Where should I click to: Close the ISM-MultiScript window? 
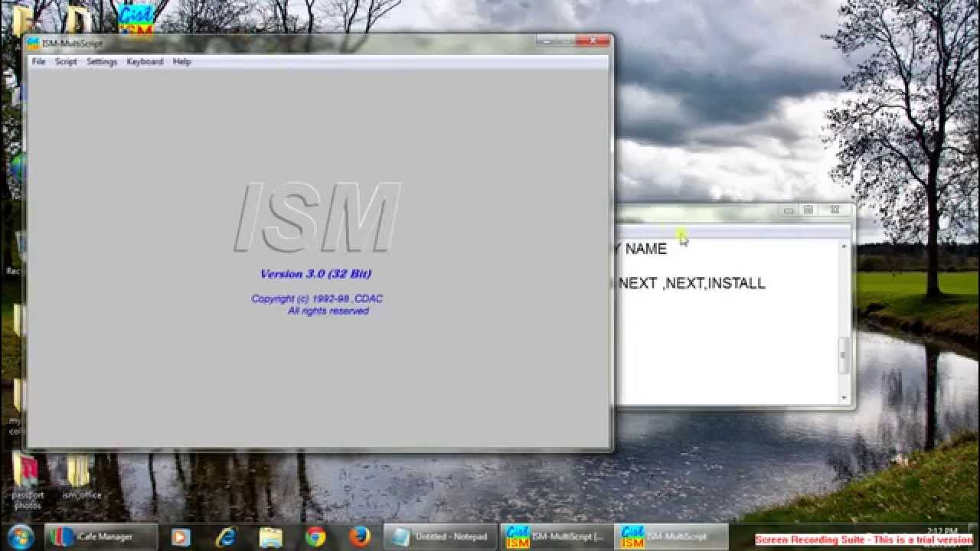593,40
